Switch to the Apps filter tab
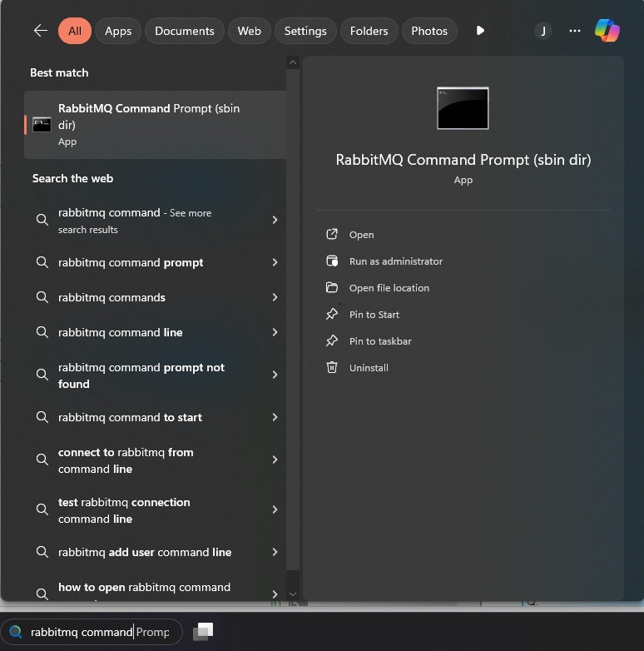The height and width of the screenshot is (651, 644). click(x=118, y=31)
